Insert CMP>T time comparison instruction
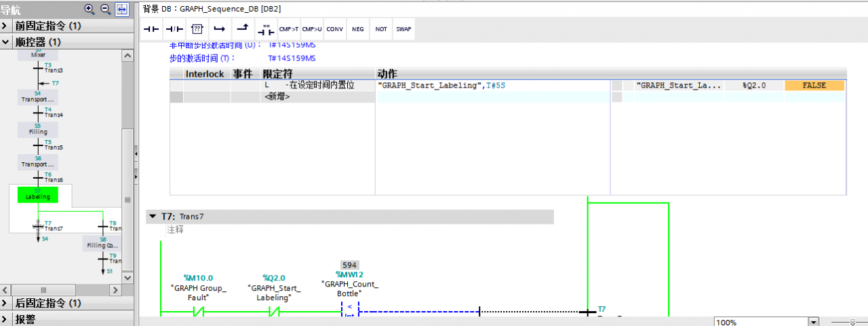Screen dimensions: 868x326 coord(289,29)
